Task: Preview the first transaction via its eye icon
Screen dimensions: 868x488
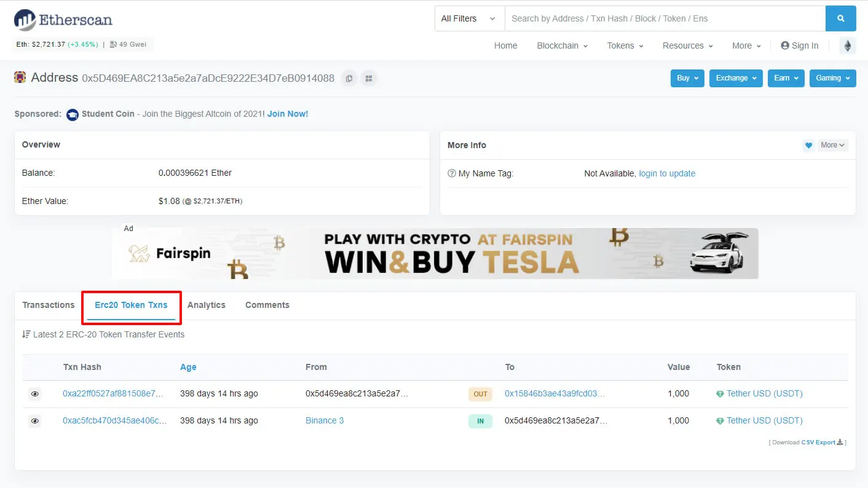Action: (35, 394)
